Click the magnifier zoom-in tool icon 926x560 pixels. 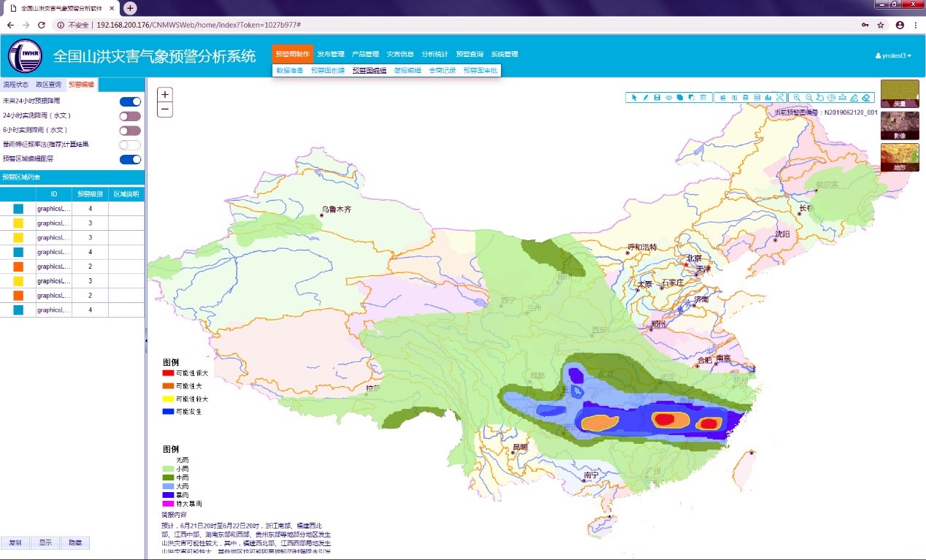click(x=797, y=97)
